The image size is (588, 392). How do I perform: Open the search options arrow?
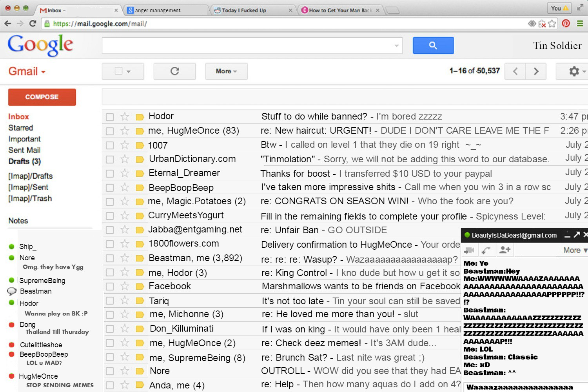click(x=396, y=46)
